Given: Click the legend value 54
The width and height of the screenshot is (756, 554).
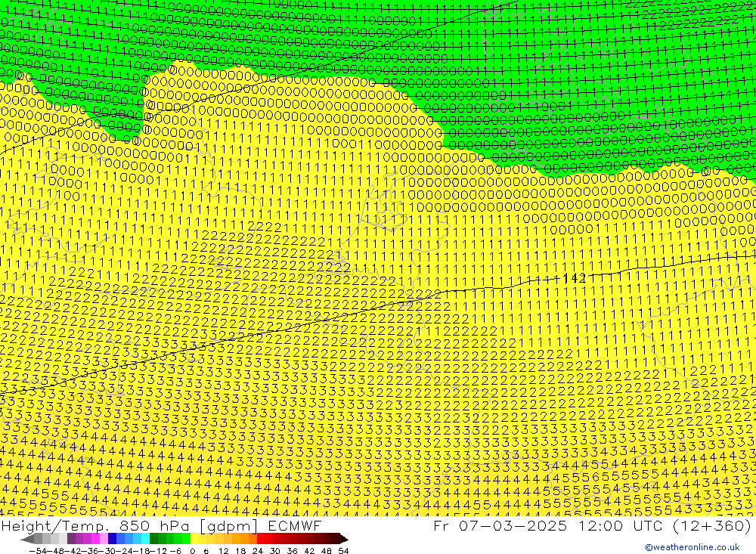Looking at the screenshot, I should [x=343, y=551].
